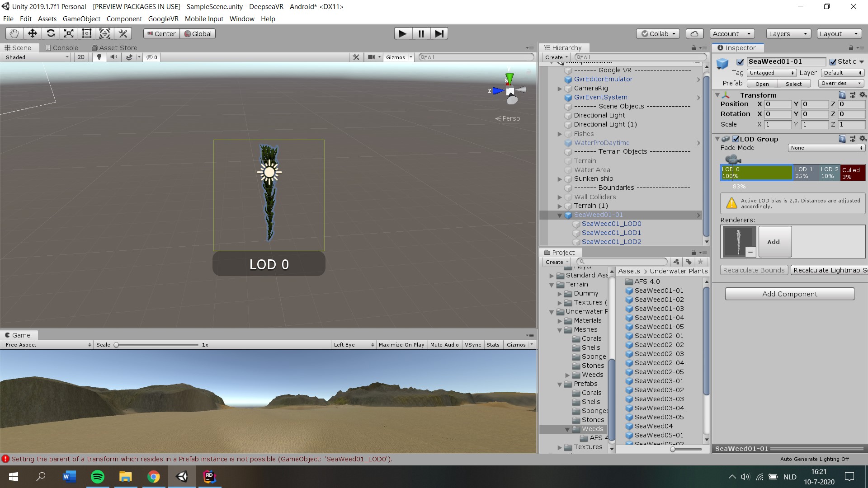Toggle Maximize On Play
Screen dimensions: 868x488
pyautogui.click(x=401, y=345)
